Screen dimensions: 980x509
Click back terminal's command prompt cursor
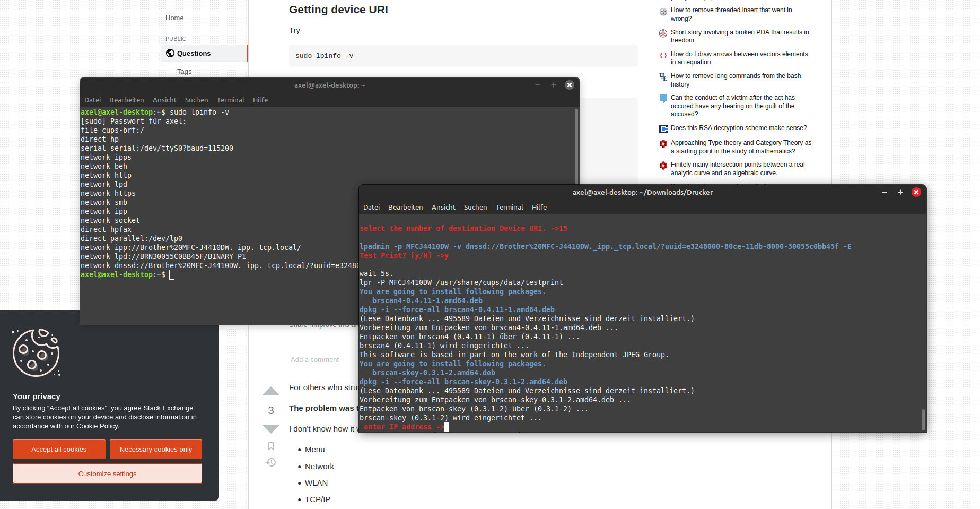172,275
